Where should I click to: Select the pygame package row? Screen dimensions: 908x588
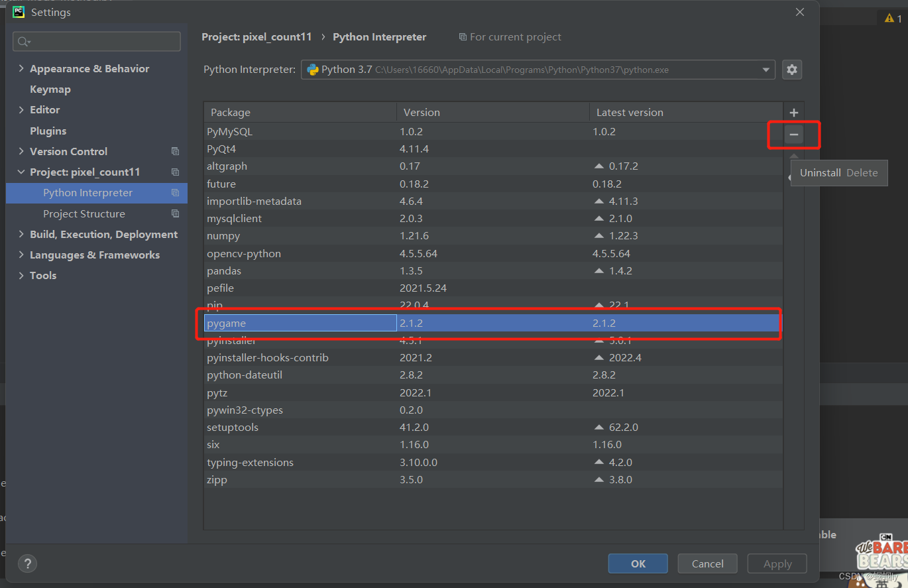[x=493, y=323]
